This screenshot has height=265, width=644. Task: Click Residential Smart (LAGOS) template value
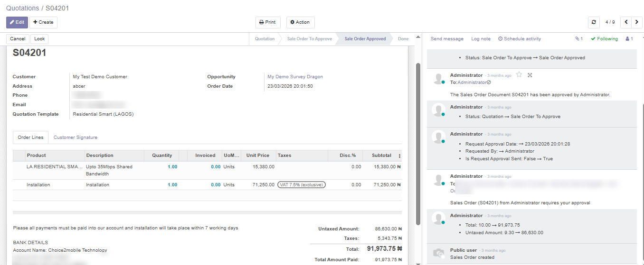(103, 114)
